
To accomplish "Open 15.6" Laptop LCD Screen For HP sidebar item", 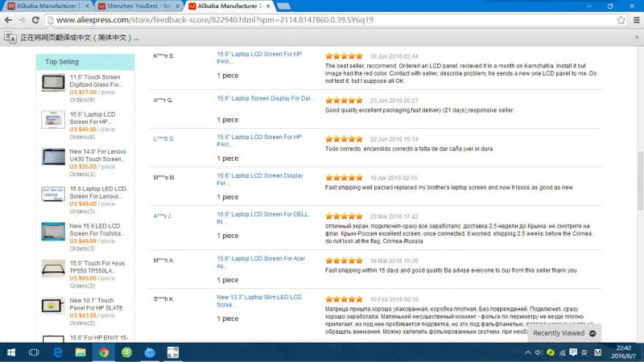I will click(93, 118).
